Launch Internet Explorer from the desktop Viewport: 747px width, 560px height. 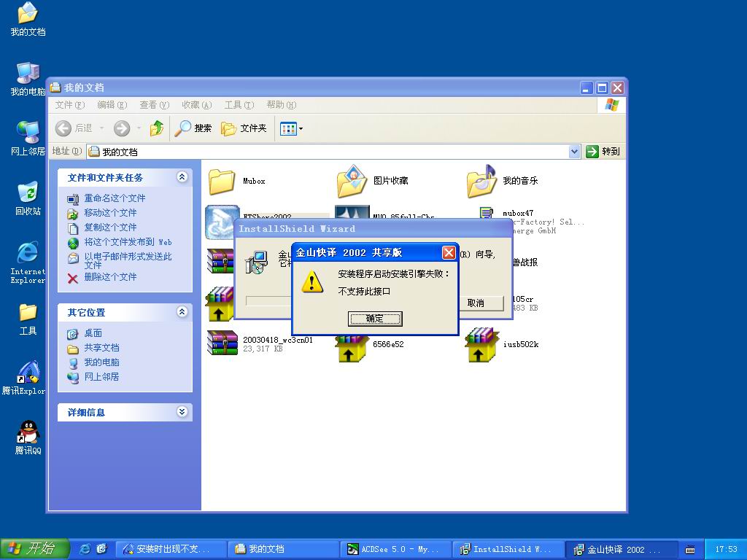click(x=28, y=262)
